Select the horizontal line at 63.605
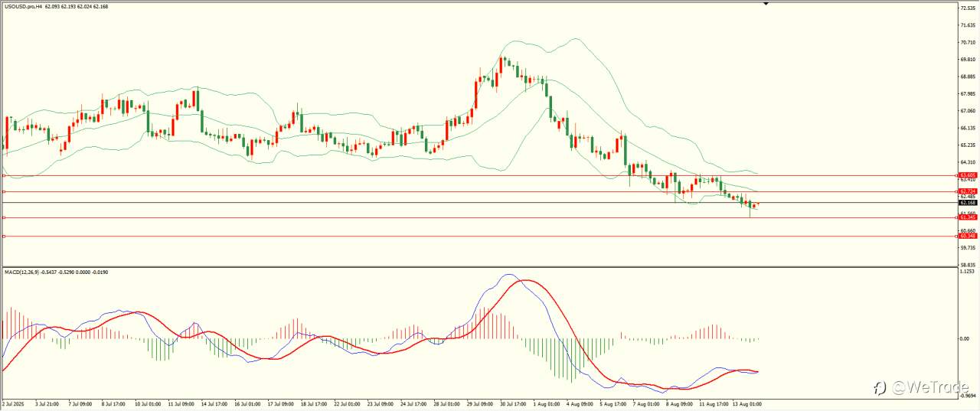The height and width of the screenshot is (411, 980). (x=479, y=175)
